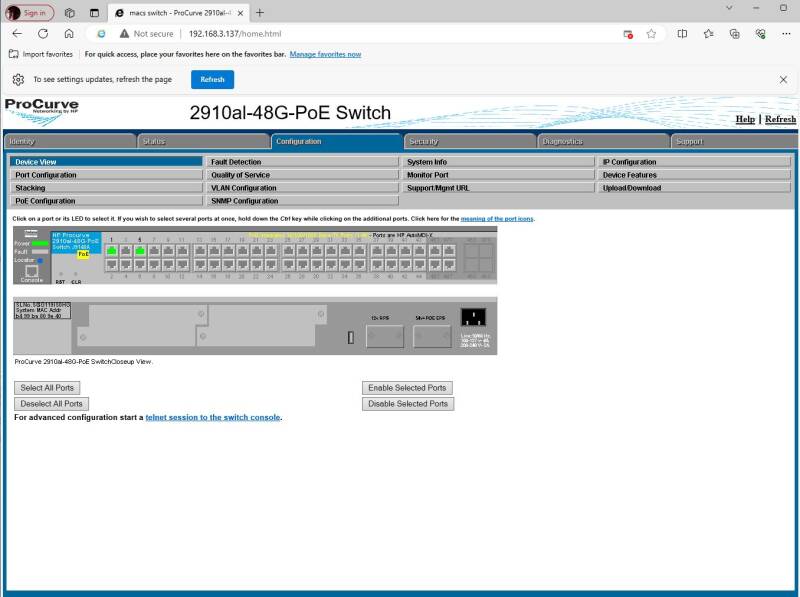
Task: Open Stacking submenu item
Action: tap(106, 188)
